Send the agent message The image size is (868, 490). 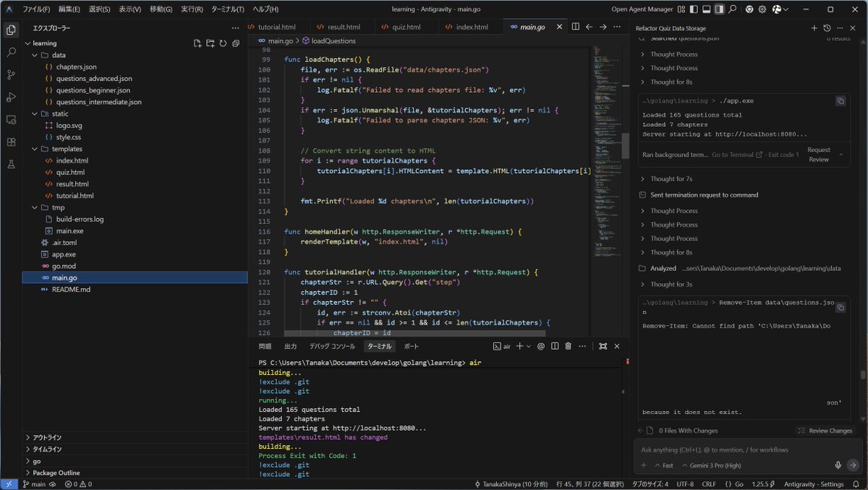pyautogui.click(x=853, y=465)
